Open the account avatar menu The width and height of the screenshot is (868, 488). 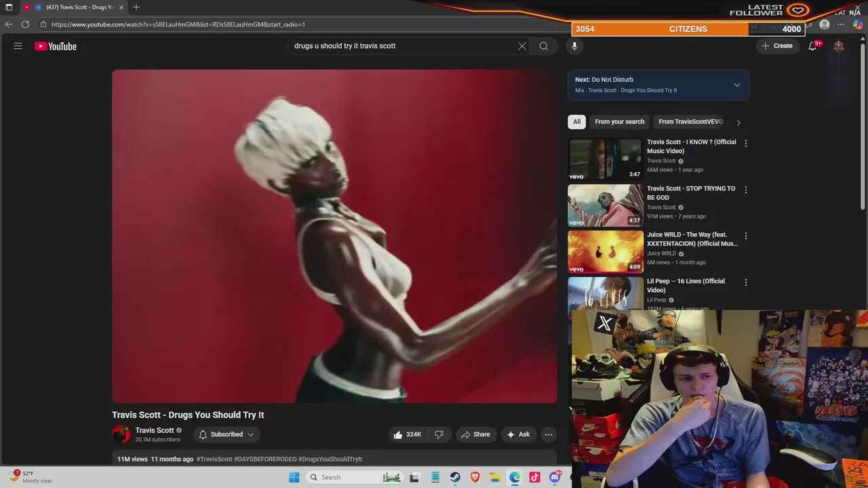tap(838, 46)
